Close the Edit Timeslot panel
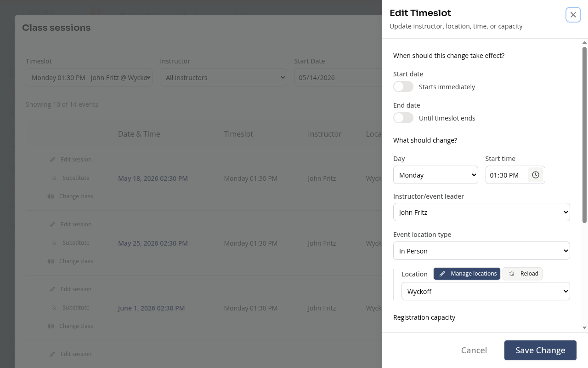The image size is (588, 368). click(573, 15)
